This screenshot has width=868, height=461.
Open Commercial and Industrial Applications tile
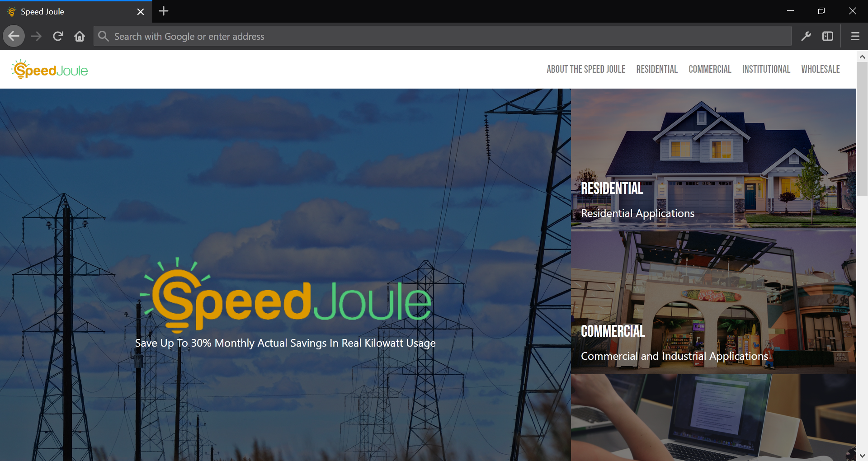pos(713,302)
